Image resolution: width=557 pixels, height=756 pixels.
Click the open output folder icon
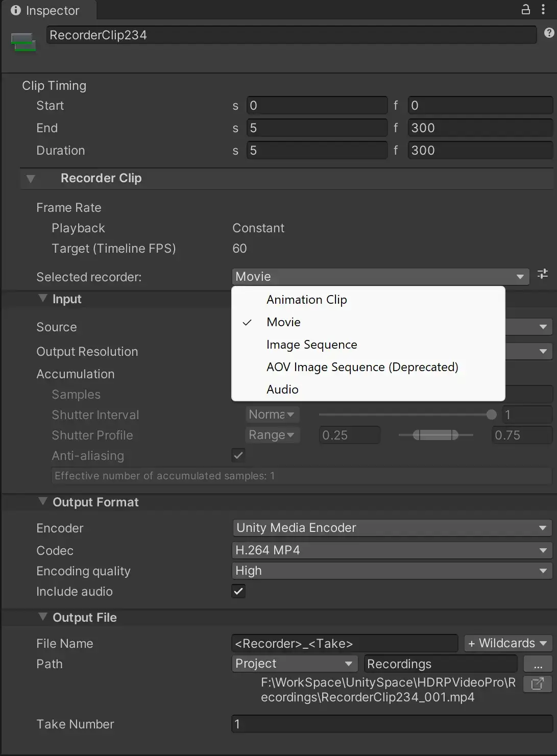(x=538, y=684)
